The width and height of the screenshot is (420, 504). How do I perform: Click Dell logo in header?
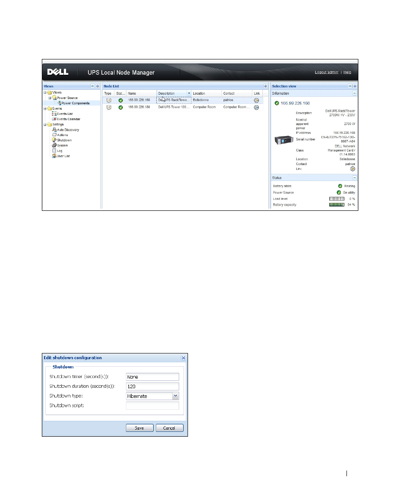58,72
